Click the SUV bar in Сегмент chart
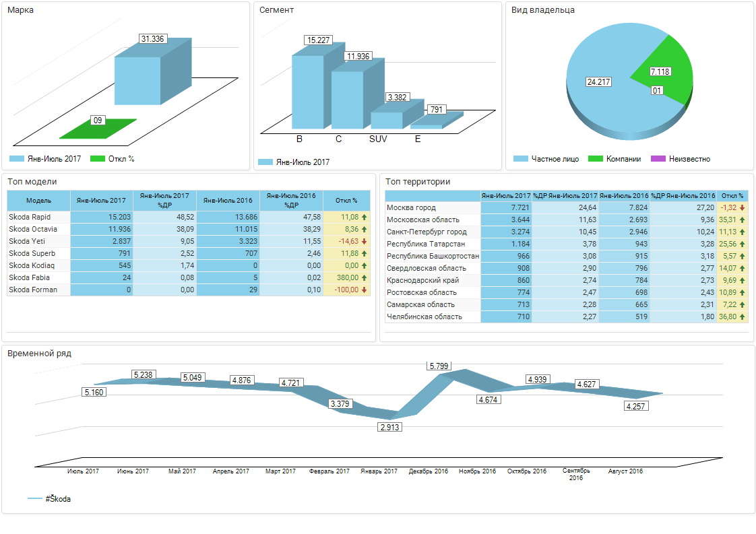Image resolution: width=756 pixels, height=534 pixels. tap(386, 120)
